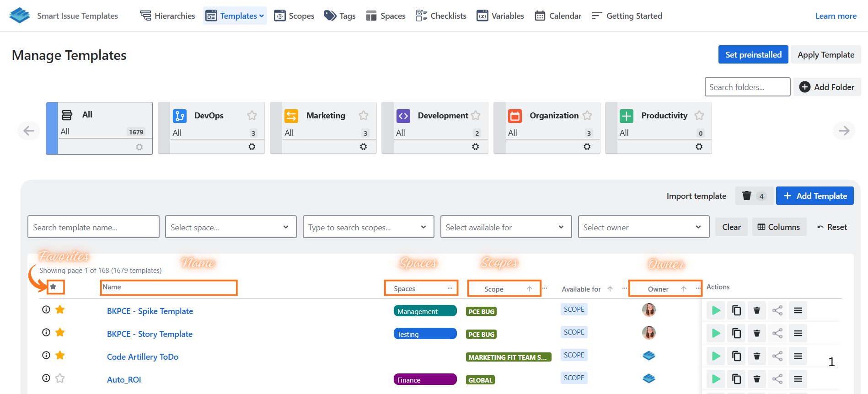This screenshot has height=394, width=868.
Task: Open the scopes search dropdown
Action: [369, 227]
